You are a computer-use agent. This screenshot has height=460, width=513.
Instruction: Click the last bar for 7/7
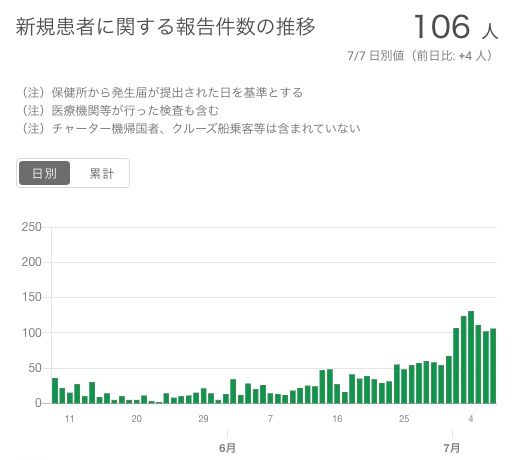[x=493, y=366]
